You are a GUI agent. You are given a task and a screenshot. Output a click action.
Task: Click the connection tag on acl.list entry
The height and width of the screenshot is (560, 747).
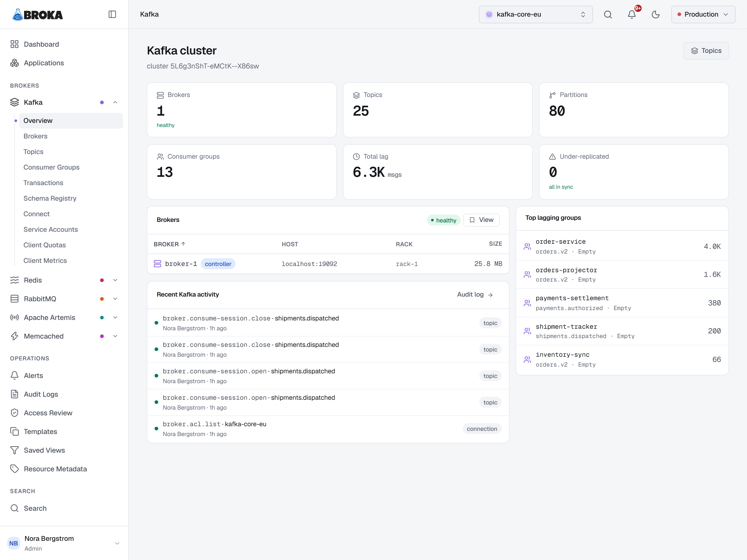pos(482,429)
